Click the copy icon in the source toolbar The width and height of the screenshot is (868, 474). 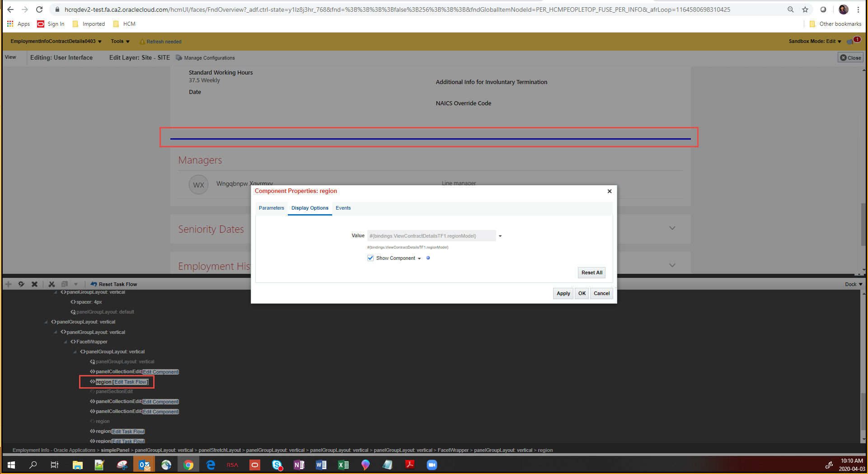pos(65,284)
